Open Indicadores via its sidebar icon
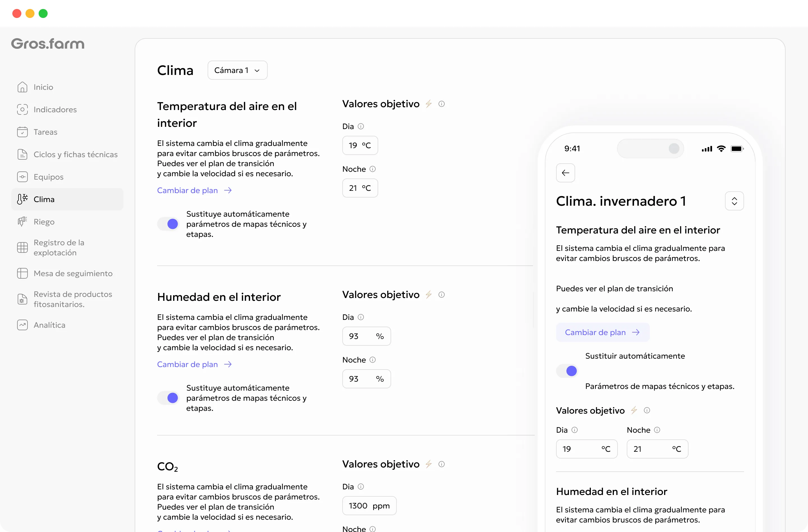 (x=22, y=110)
